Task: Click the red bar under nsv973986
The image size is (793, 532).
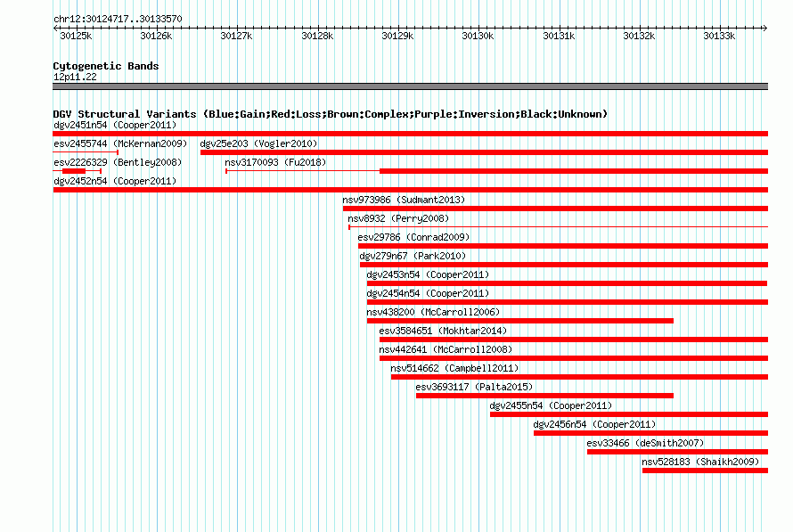Action: (x=555, y=209)
